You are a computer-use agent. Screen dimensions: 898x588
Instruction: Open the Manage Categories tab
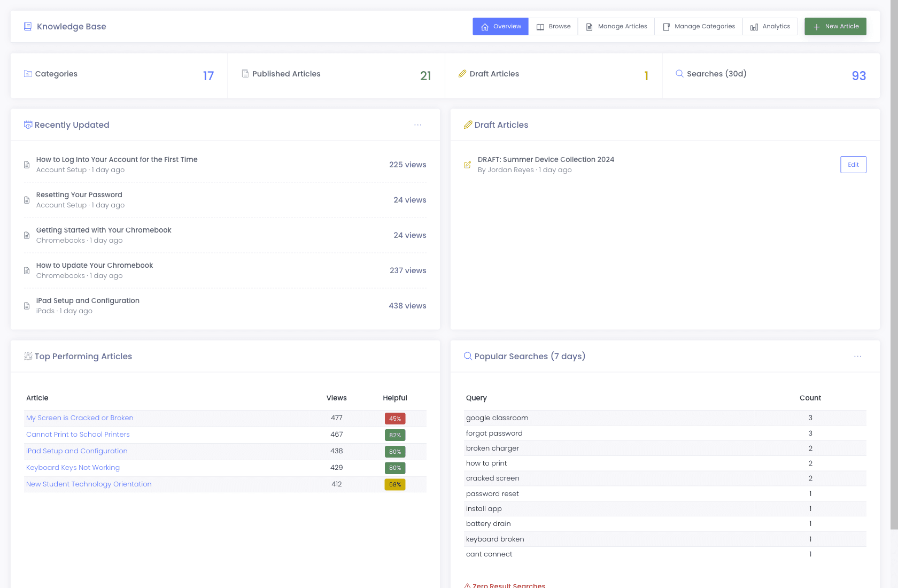coord(699,27)
